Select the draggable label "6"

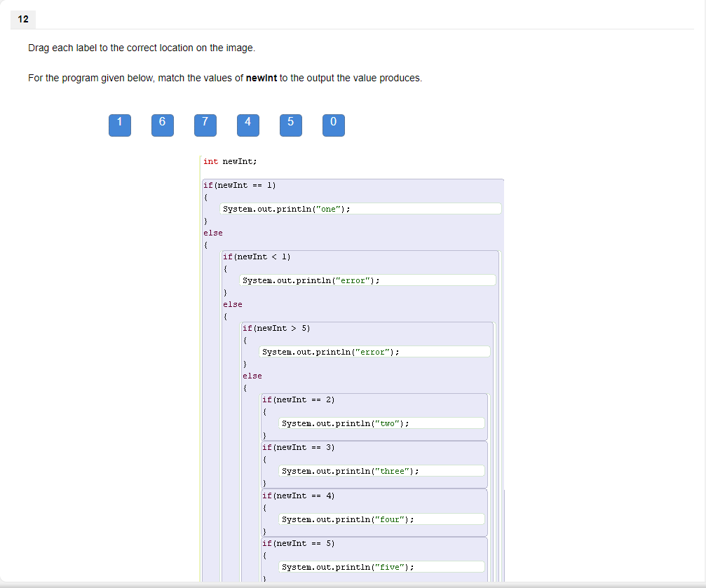[162, 125]
